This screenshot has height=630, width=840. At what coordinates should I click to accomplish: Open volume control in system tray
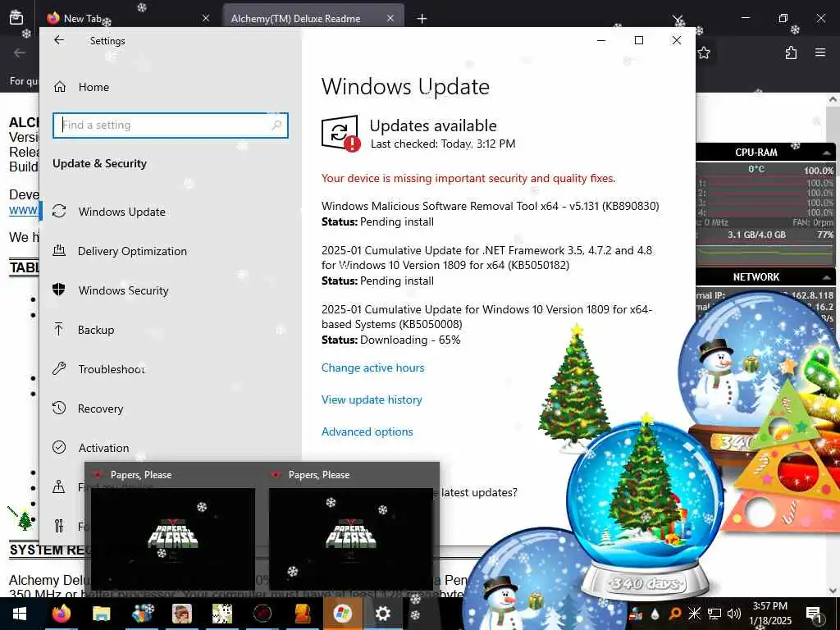(734, 614)
